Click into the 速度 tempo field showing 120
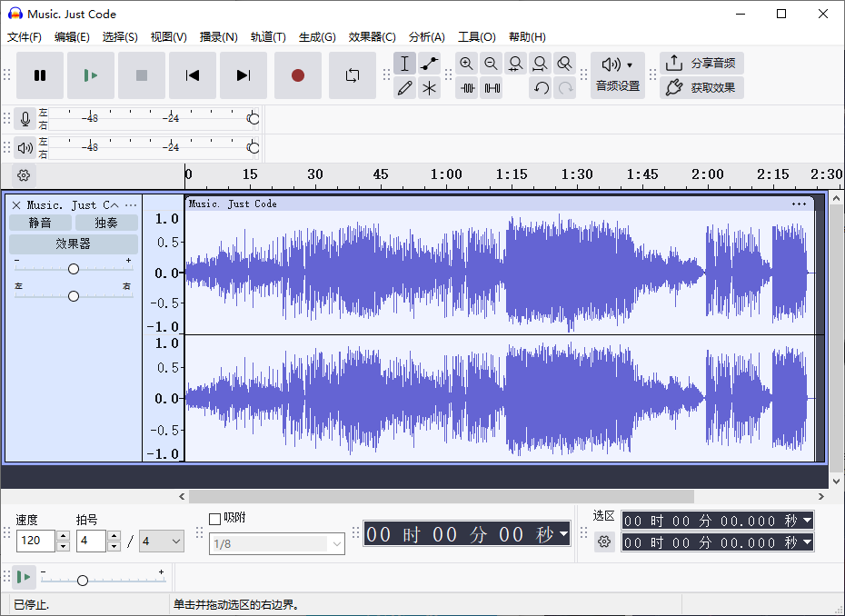Viewport: 845px width, 616px height. point(35,541)
